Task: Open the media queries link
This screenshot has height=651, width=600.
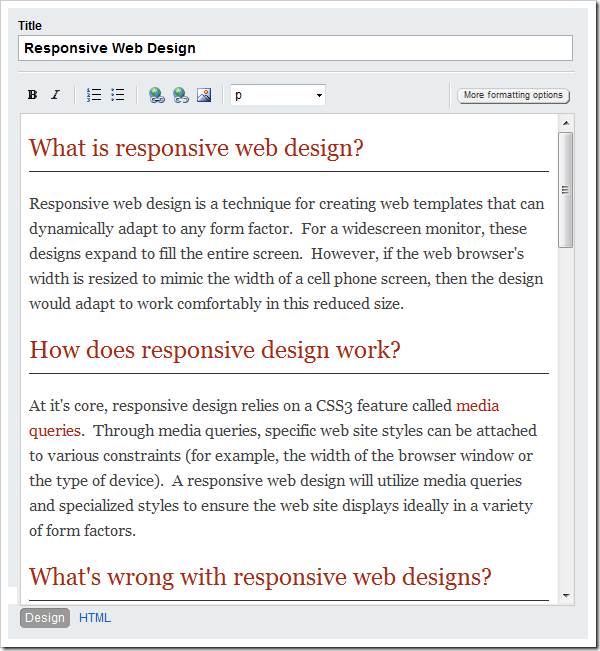Action: (x=478, y=406)
